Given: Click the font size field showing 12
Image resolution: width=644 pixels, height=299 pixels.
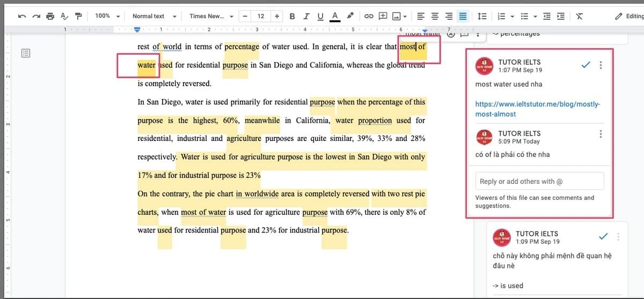Looking at the screenshot, I should 261,16.
